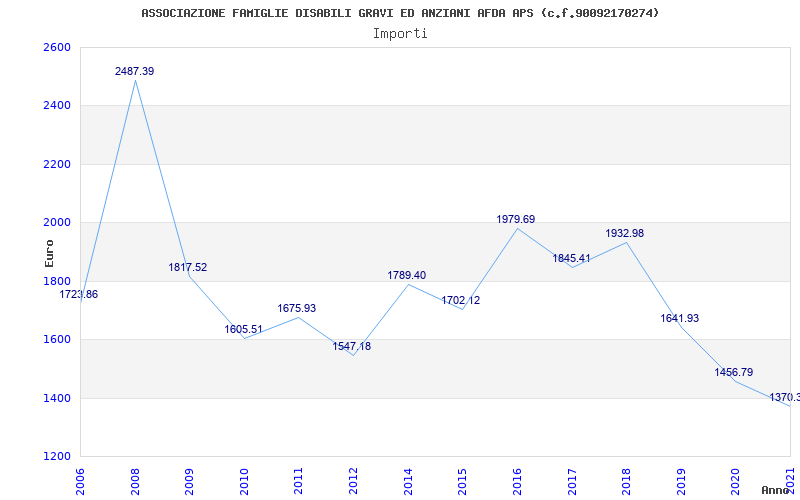The width and height of the screenshot is (800, 500).
Task: Click the 1723.86 data label
Action: (x=79, y=294)
